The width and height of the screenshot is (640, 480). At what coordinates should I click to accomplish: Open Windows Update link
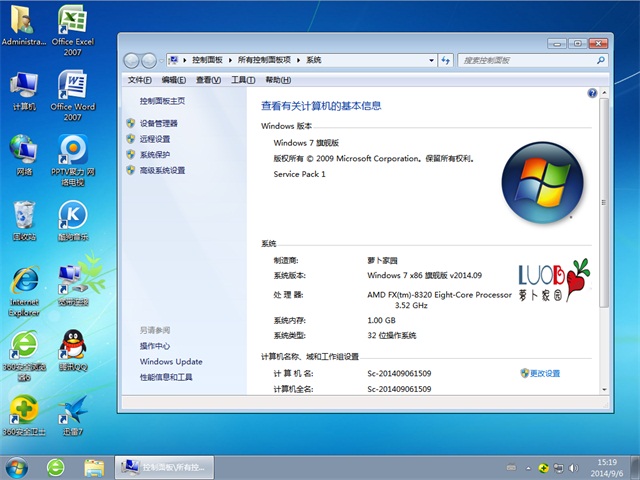[x=171, y=361]
